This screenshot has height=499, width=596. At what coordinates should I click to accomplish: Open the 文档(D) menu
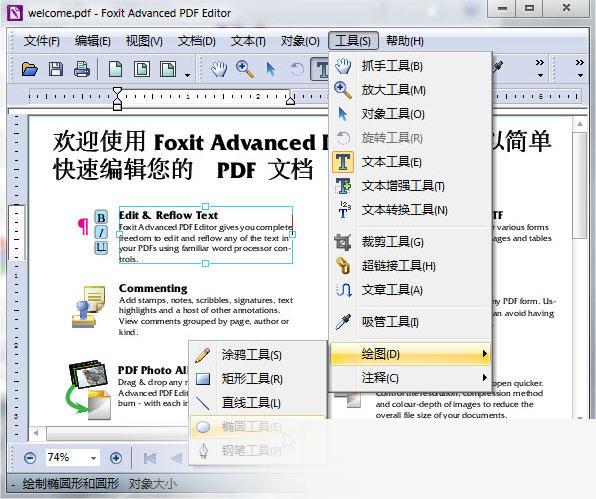point(197,41)
